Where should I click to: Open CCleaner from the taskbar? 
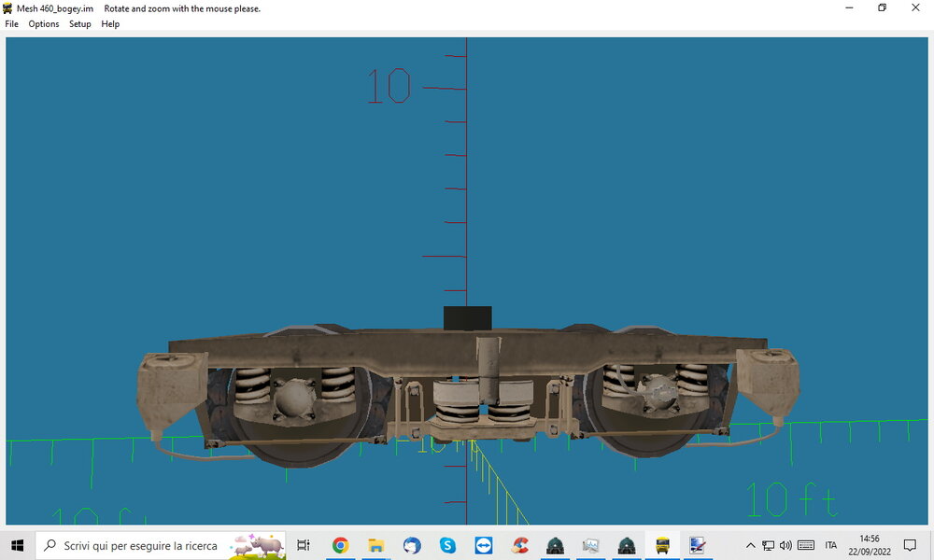519,545
